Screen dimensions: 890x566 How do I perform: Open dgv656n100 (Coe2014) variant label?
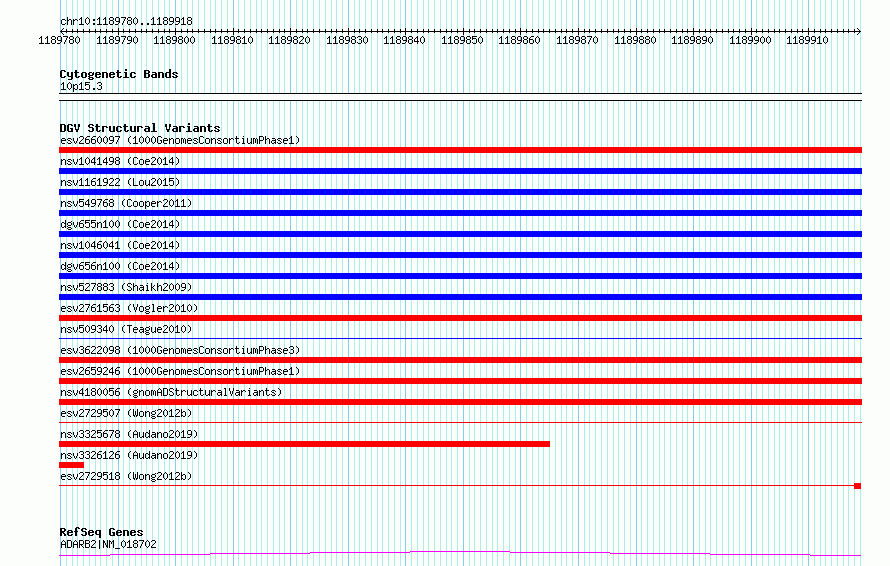click(x=120, y=266)
